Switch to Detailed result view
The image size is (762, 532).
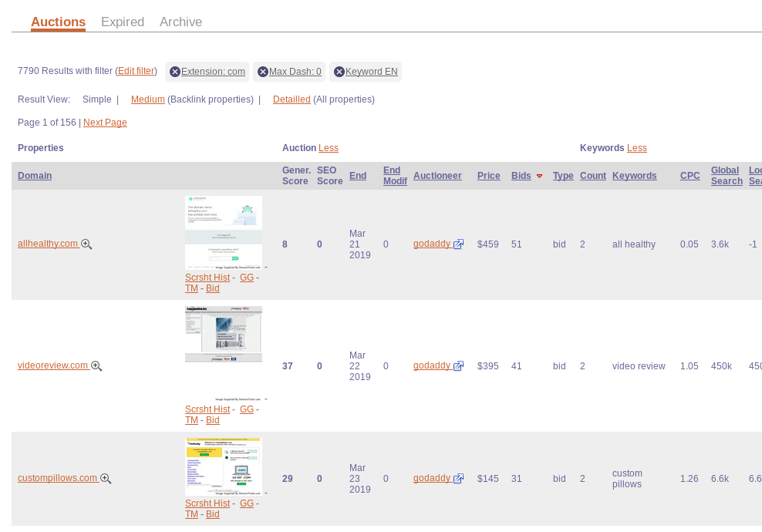pyautogui.click(x=292, y=99)
